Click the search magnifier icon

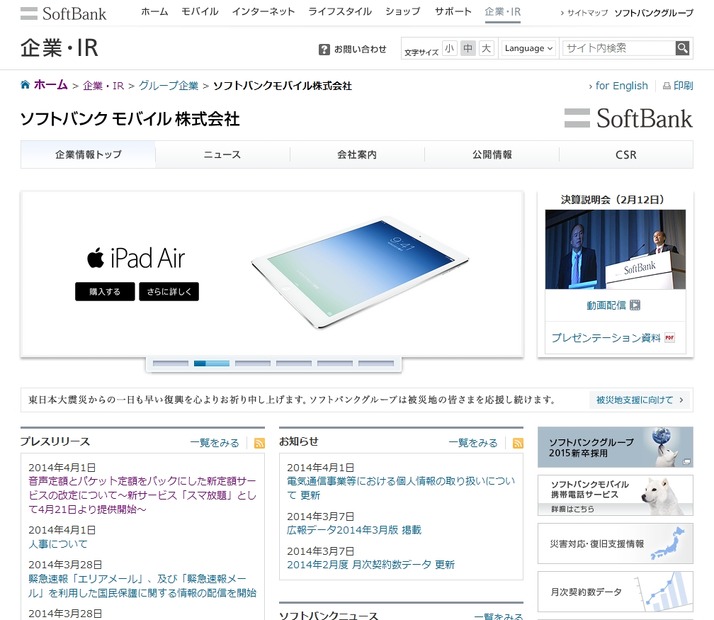(x=682, y=48)
